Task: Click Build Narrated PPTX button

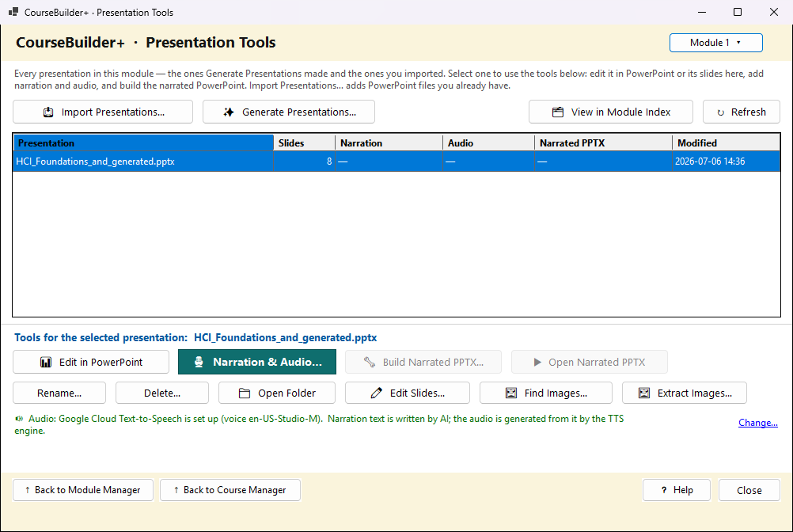Action: [423, 362]
